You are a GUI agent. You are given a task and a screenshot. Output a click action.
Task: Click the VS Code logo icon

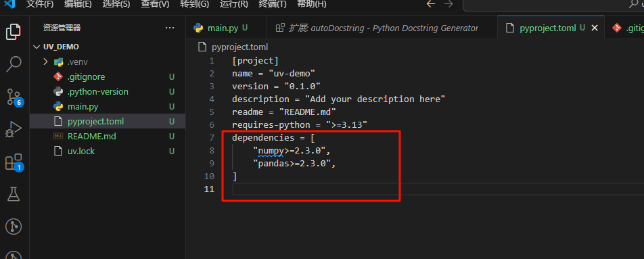pos(10,4)
